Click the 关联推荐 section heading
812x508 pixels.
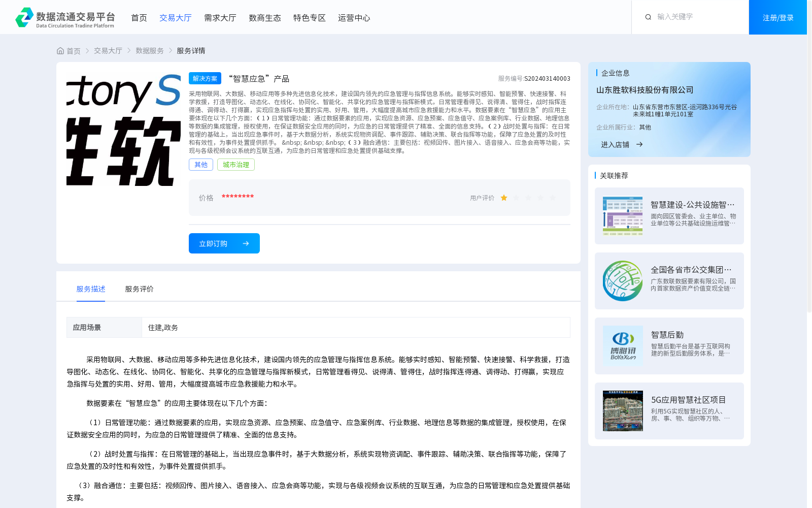pos(614,176)
